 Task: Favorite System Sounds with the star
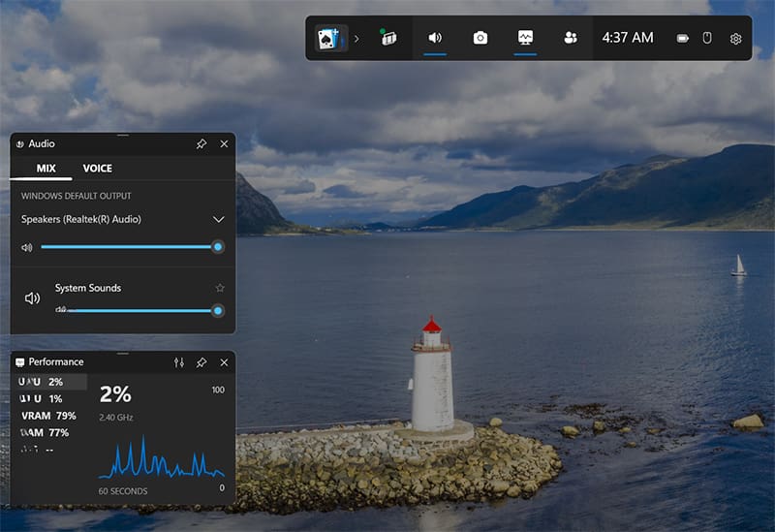pos(220,288)
